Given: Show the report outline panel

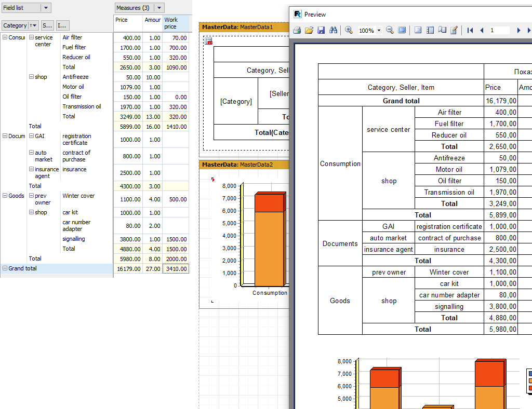Looking at the screenshot, I should pyautogui.click(x=418, y=30).
